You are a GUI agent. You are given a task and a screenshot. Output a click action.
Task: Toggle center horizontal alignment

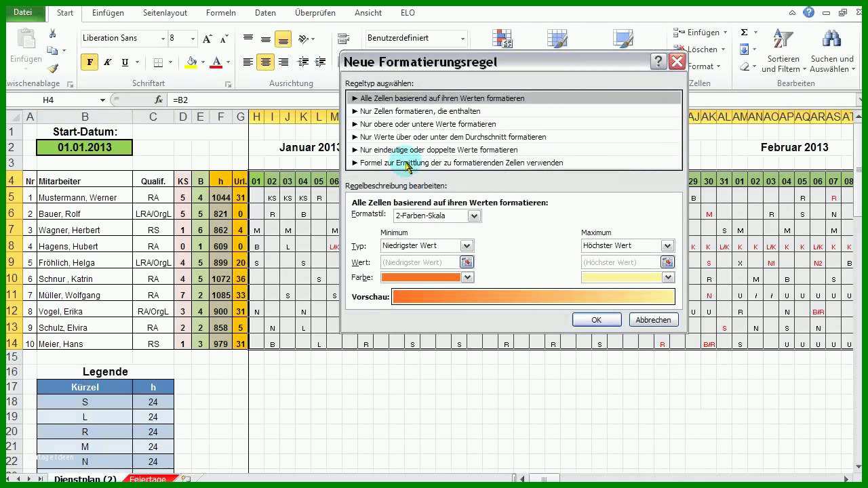266,62
